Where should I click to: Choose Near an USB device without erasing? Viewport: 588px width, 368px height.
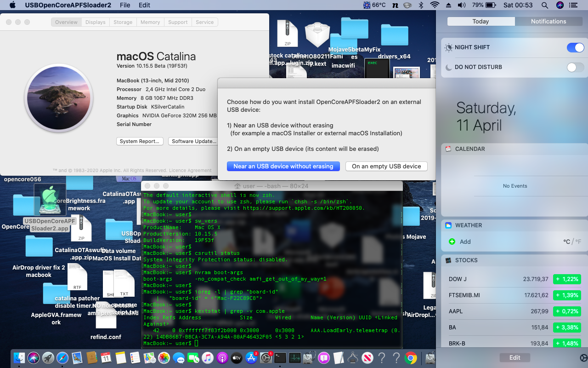click(283, 167)
